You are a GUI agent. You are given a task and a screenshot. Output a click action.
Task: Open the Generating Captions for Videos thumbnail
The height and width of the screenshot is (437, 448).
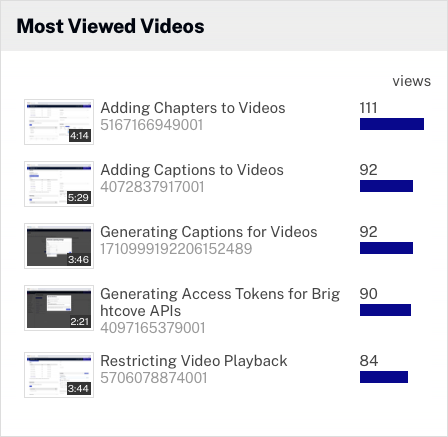point(59,246)
